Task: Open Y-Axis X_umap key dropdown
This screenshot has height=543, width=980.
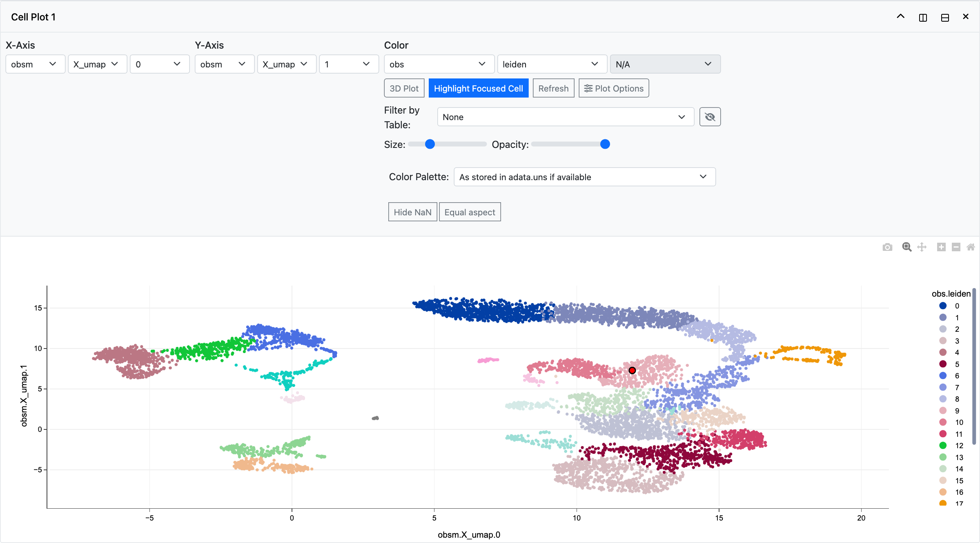Action: [287, 64]
